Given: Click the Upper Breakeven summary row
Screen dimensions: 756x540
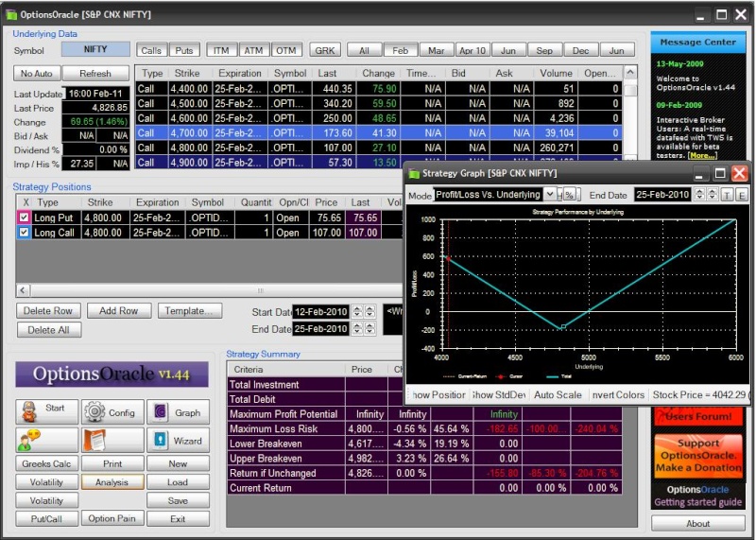Looking at the screenshot, I should [x=424, y=459].
